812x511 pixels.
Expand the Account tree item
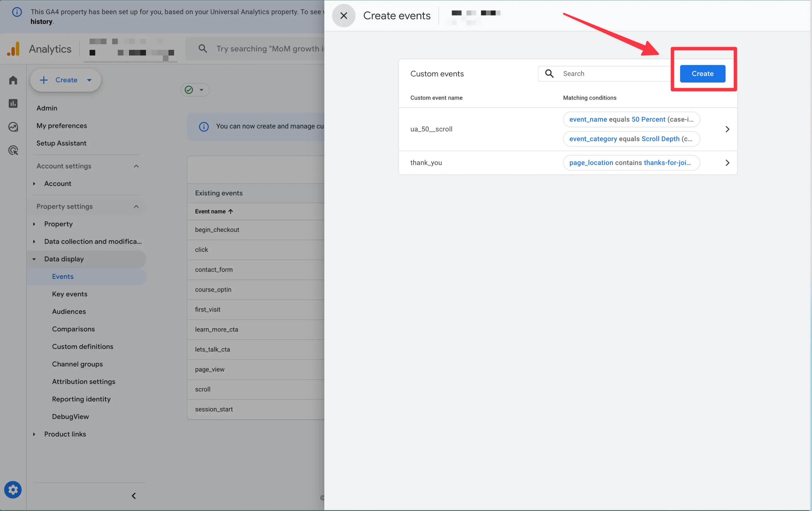pos(34,184)
